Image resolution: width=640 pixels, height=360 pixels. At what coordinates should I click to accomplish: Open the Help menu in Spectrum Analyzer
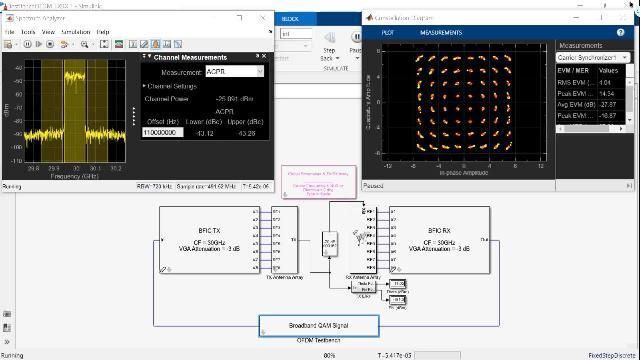coord(103,32)
